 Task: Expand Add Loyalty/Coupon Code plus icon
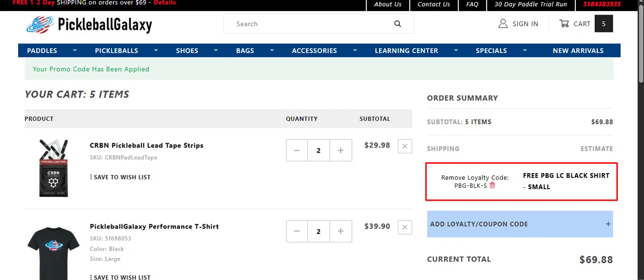click(608, 224)
